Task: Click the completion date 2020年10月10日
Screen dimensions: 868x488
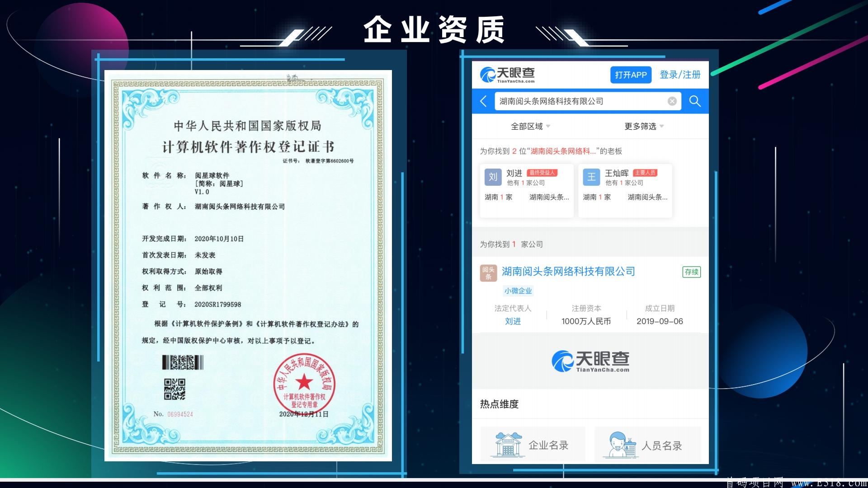Action: click(219, 239)
